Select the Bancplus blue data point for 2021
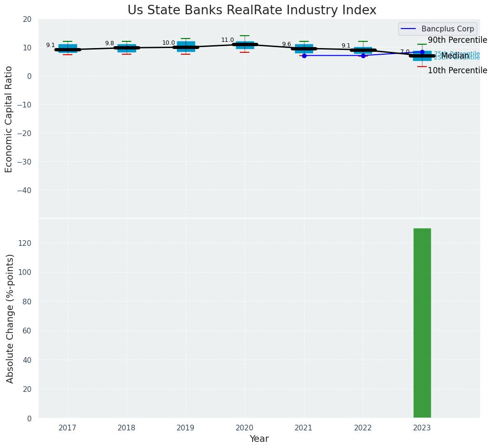This screenshot has width=492, height=448. pyautogui.click(x=304, y=56)
